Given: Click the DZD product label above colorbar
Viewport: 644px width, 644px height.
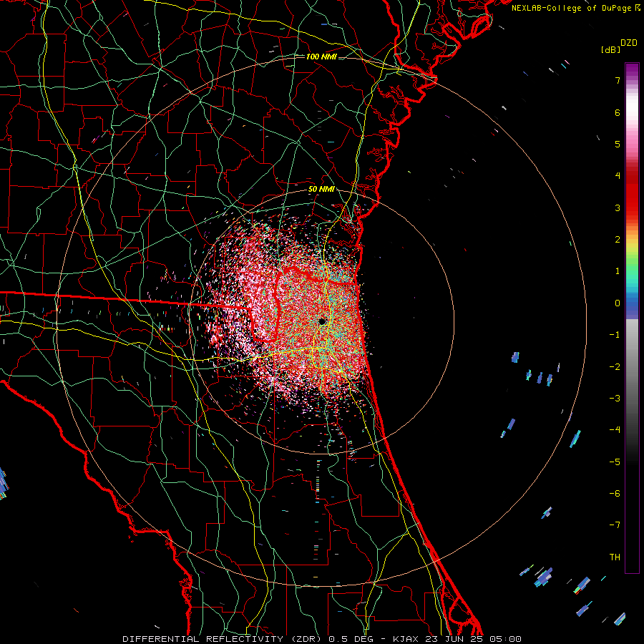Looking at the screenshot, I should (x=628, y=43).
